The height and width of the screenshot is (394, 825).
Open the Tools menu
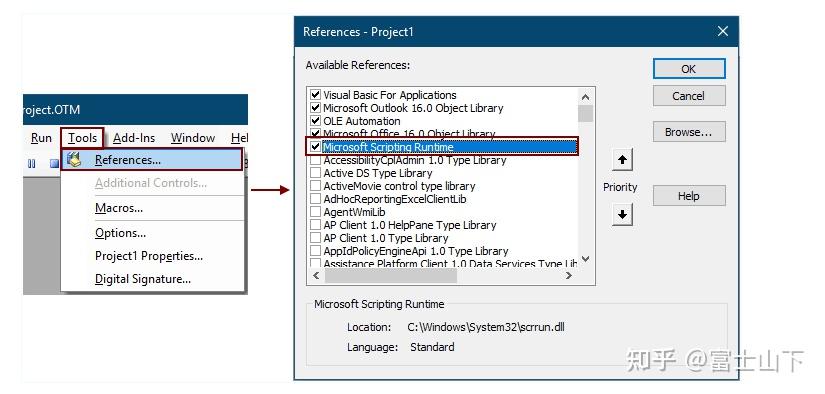tap(83, 138)
